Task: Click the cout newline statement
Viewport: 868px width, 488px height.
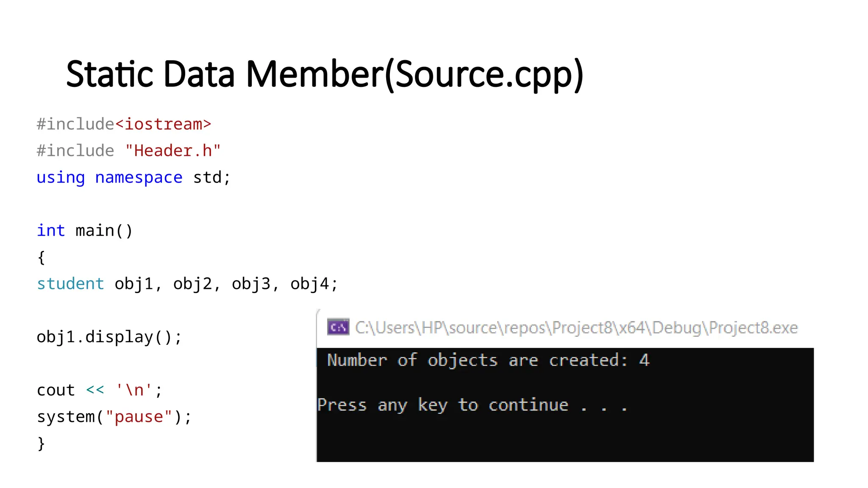Action: 100,390
